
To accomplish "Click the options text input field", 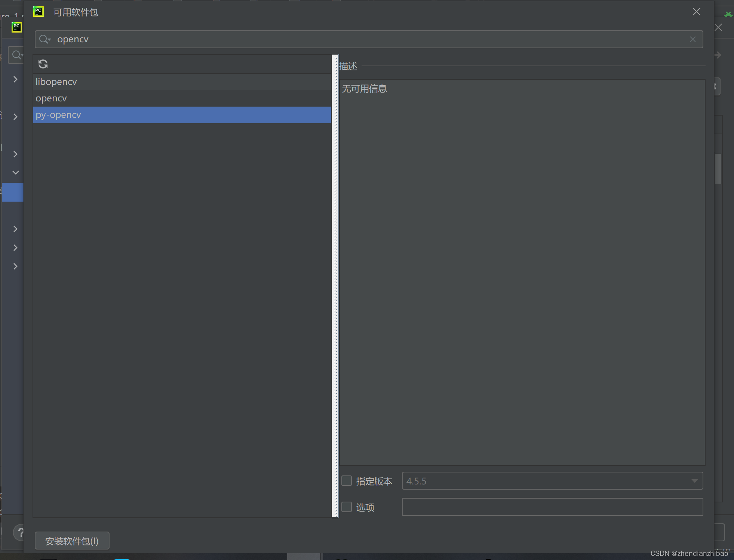I will click(x=552, y=507).
